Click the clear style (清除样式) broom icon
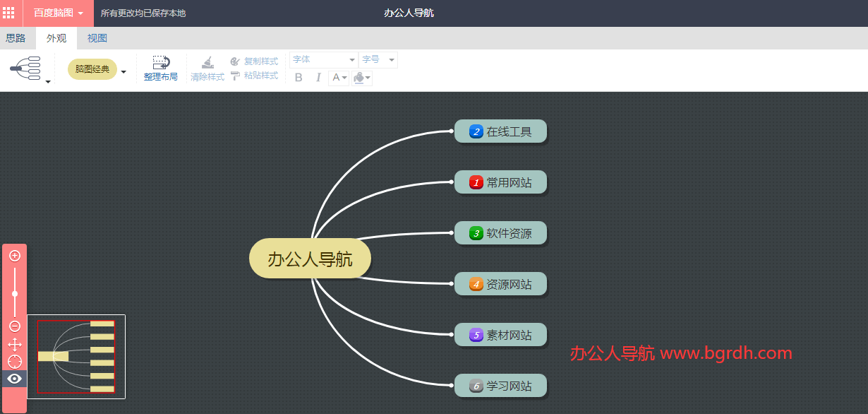 point(207,63)
